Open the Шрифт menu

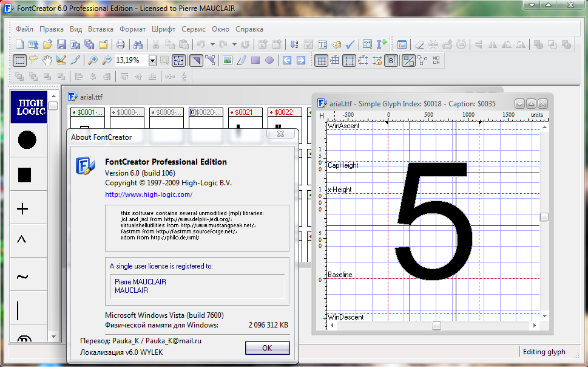pos(164,29)
